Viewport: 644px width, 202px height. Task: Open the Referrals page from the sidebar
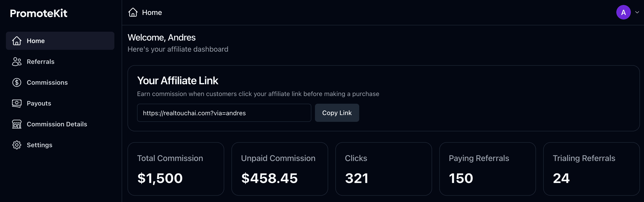click(40, 62)
